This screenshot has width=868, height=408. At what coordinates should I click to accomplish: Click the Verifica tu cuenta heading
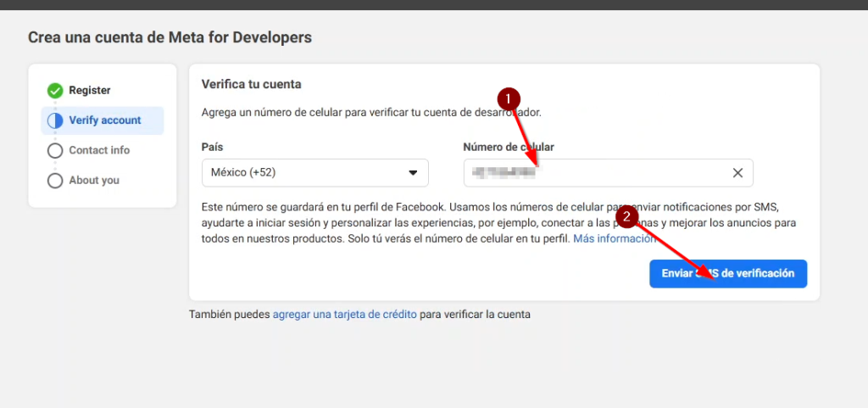[x=251, y=84]
